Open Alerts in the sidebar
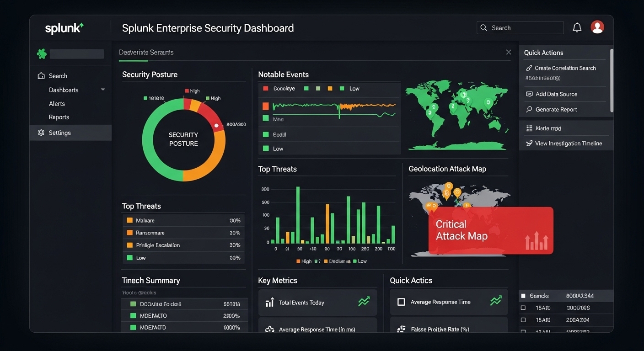Image resolution: width=644 pixels, height=351 pixels. [x=57, y=104]
